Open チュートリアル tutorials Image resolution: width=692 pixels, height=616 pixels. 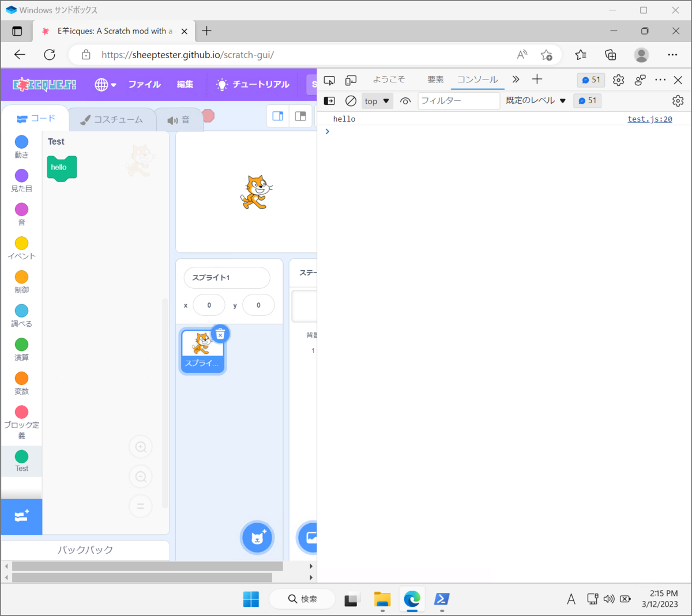point(252,84)
